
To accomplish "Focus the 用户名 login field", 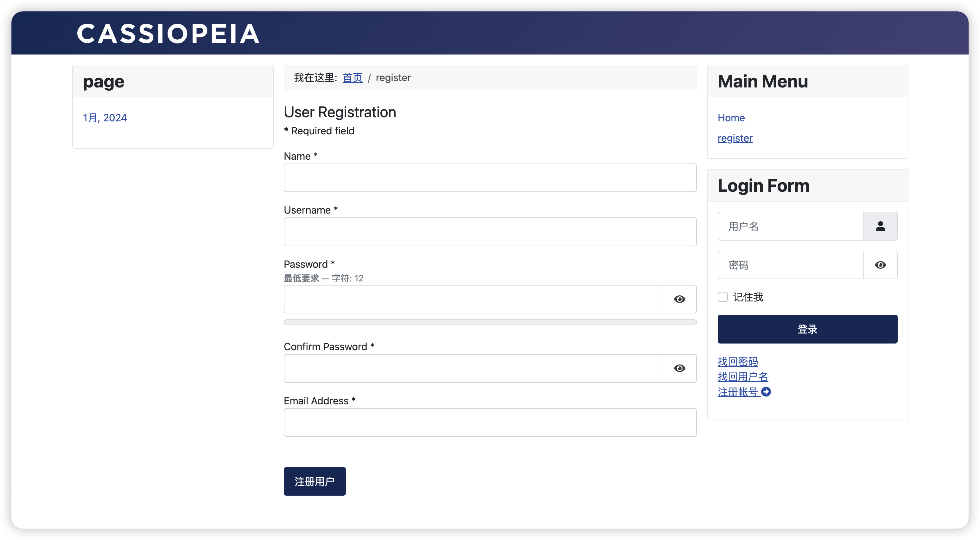I will pyautogui.click(x=791, y=226).
